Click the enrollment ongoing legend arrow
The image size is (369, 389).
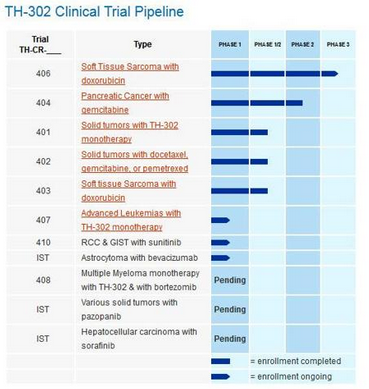220,377
